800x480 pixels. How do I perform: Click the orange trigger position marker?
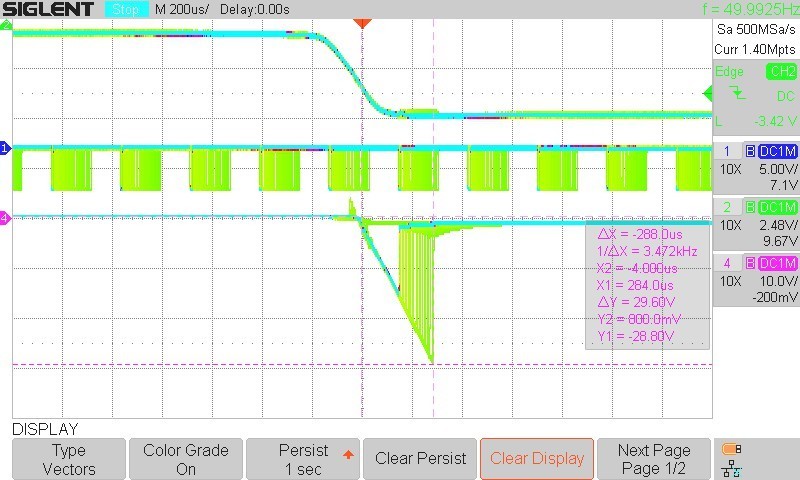tap(363, 22)
